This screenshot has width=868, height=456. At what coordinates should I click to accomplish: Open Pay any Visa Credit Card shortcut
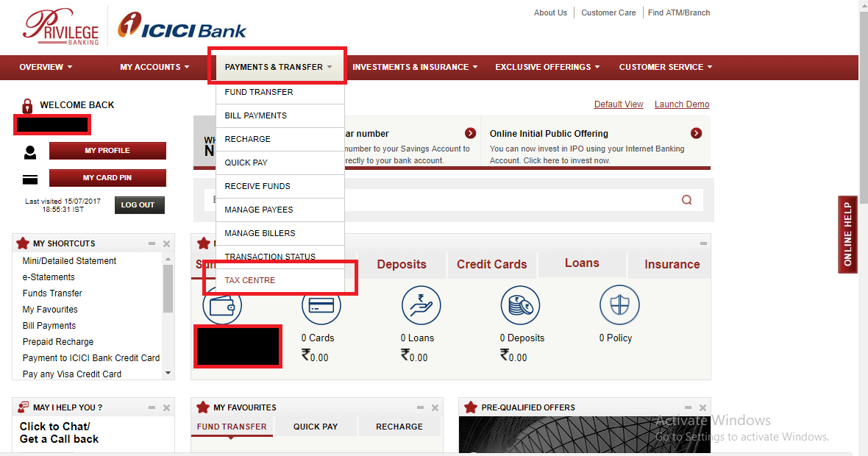pyautogui.click(x=72, y=374)
